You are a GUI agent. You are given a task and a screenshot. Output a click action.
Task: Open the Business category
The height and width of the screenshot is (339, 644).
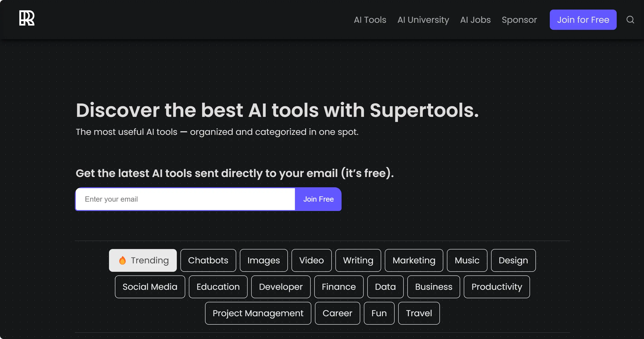point(434,287)
